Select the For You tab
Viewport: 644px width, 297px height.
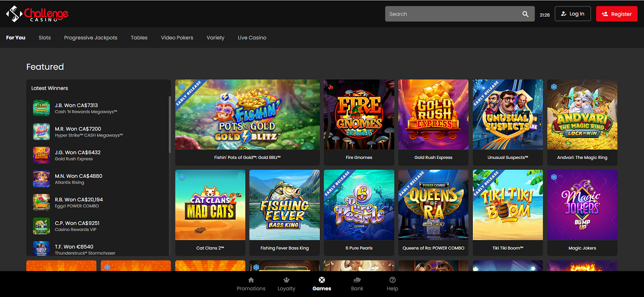click(x=16, y=38)
